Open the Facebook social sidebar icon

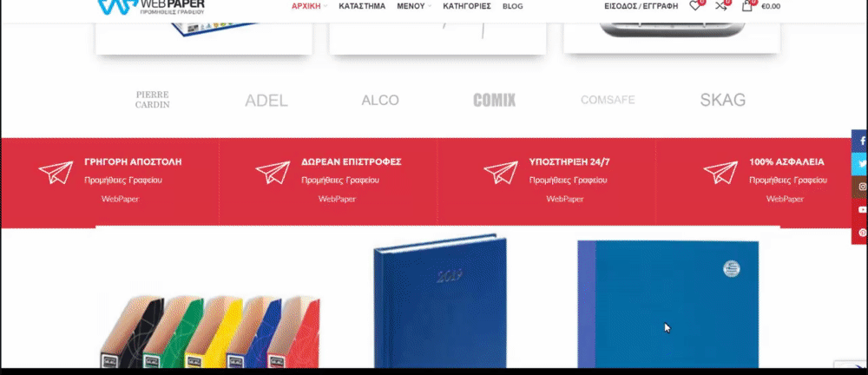(859, 141)
